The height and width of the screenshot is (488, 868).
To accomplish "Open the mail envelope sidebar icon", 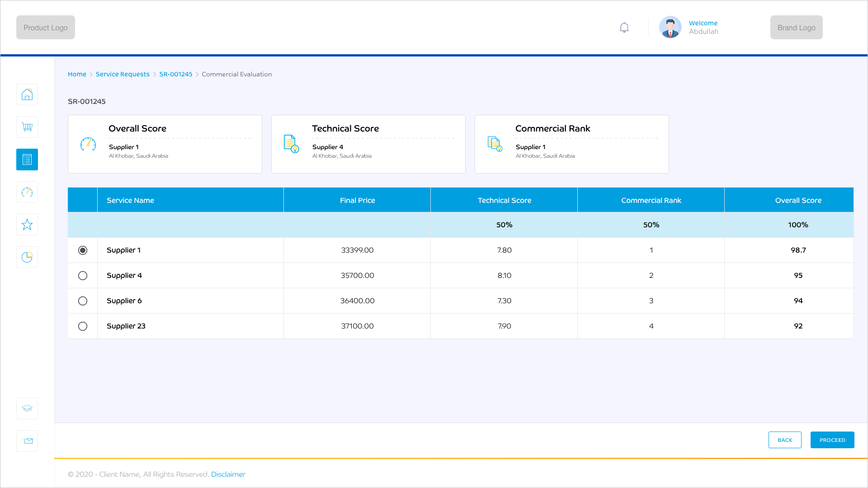I will [x=27, y=441].
